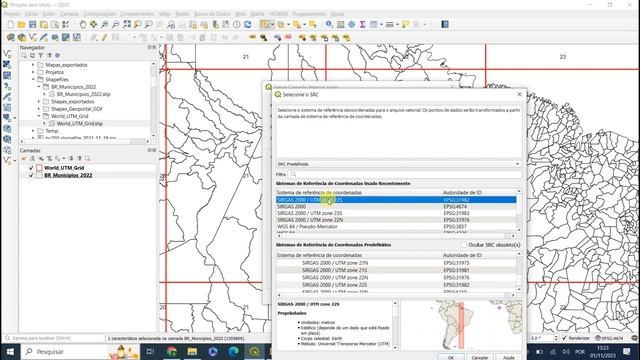Select World_UTM_Grid.shp in Navegador
The height and width of the screenshot is (360, 640).
click(x=80, y=124)
